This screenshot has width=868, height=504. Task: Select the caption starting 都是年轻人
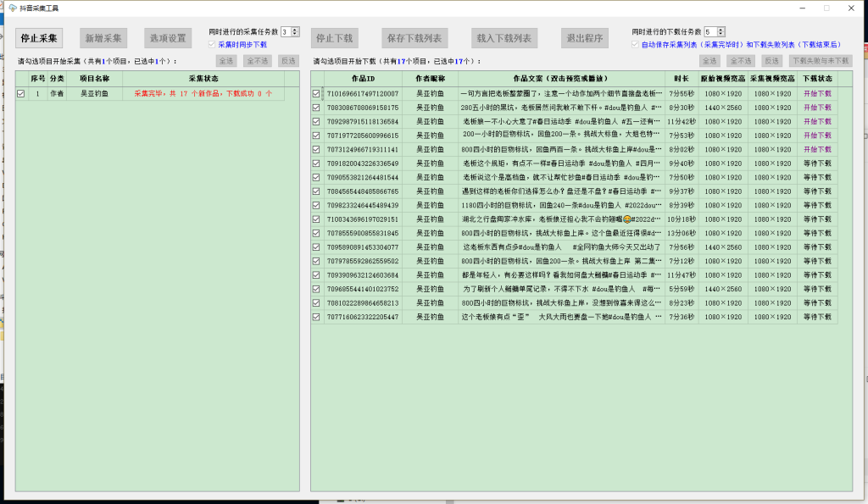[x=561, y=275]
